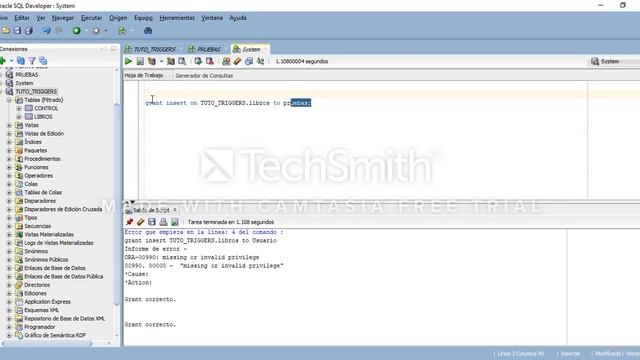This screenshot has height=360, width=640.
Task: Clear worksheet with the eraser icon
Action: (237, 61)
